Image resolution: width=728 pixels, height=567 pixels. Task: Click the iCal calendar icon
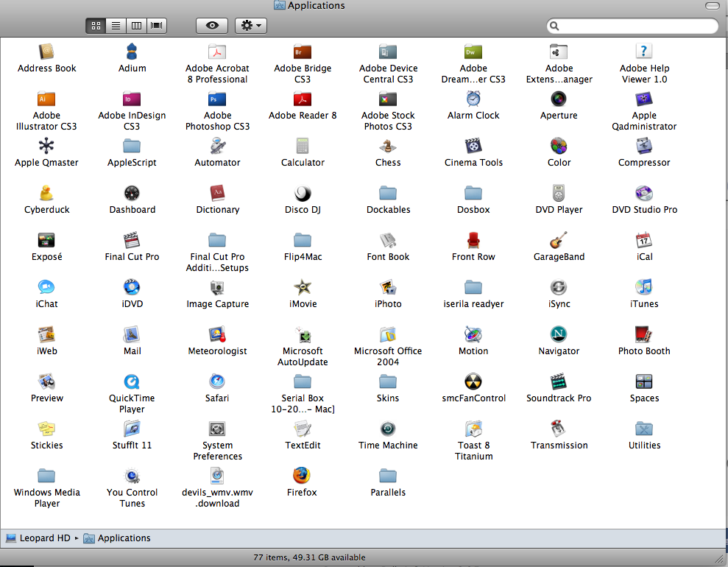(x=644, y=240)
